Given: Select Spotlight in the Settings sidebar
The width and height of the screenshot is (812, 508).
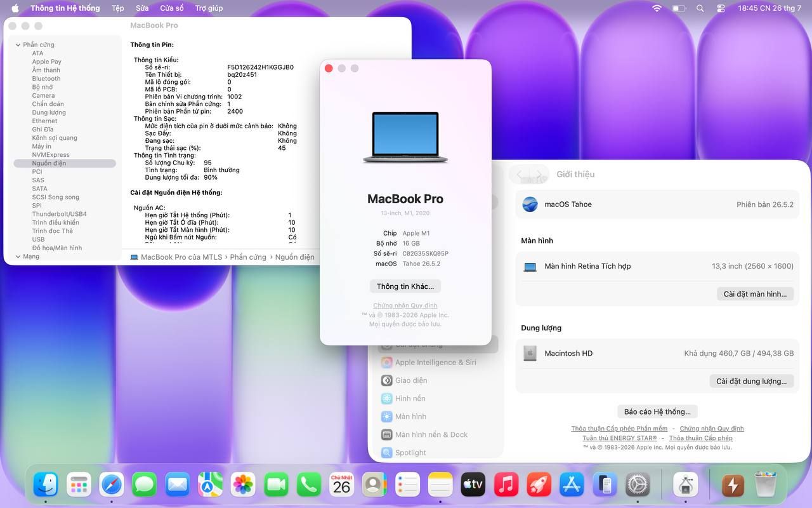Looking at the screenshot, I should [x=403, y=453].
